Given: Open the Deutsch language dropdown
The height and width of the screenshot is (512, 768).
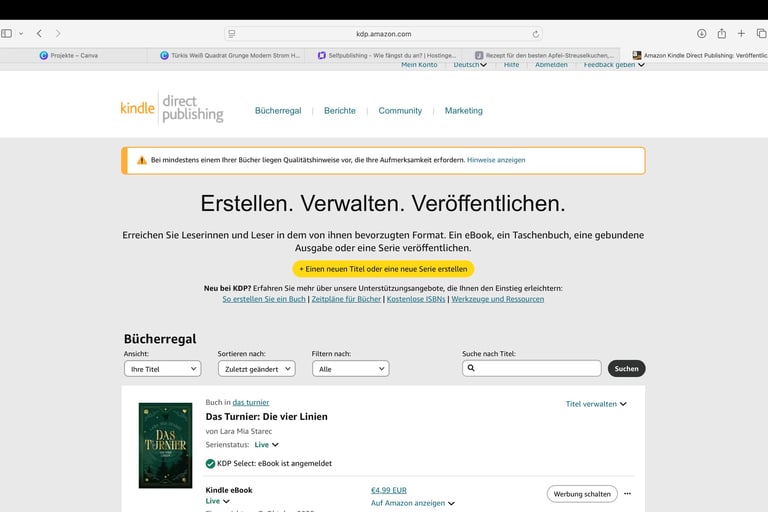Looking at the screenshot, I should click(x=470, y=65).
